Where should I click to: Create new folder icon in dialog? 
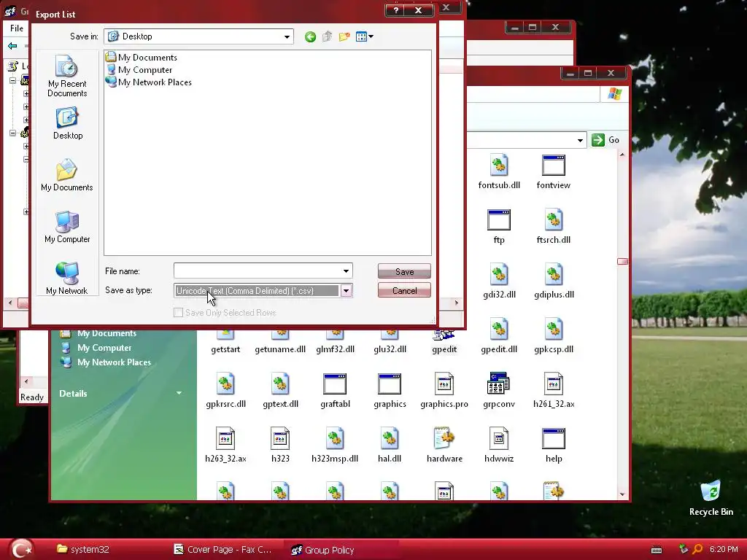(344, 36)
